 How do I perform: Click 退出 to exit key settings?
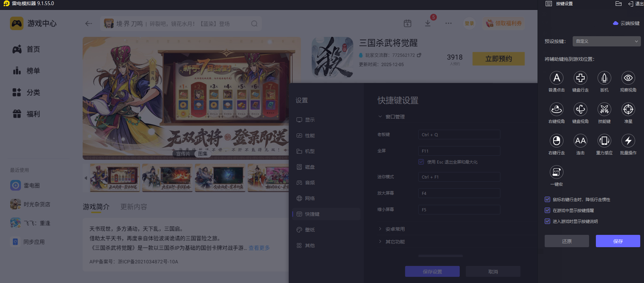[x=636, y=4]
